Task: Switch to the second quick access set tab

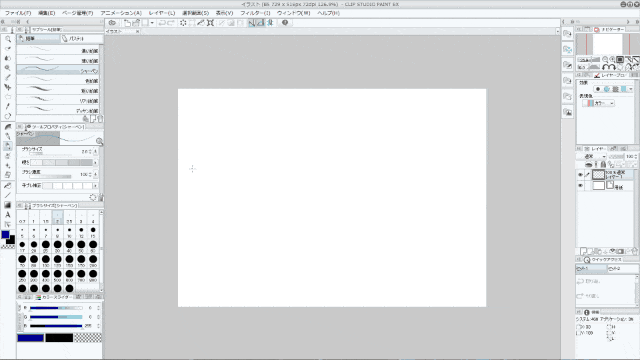Action: 622,269
